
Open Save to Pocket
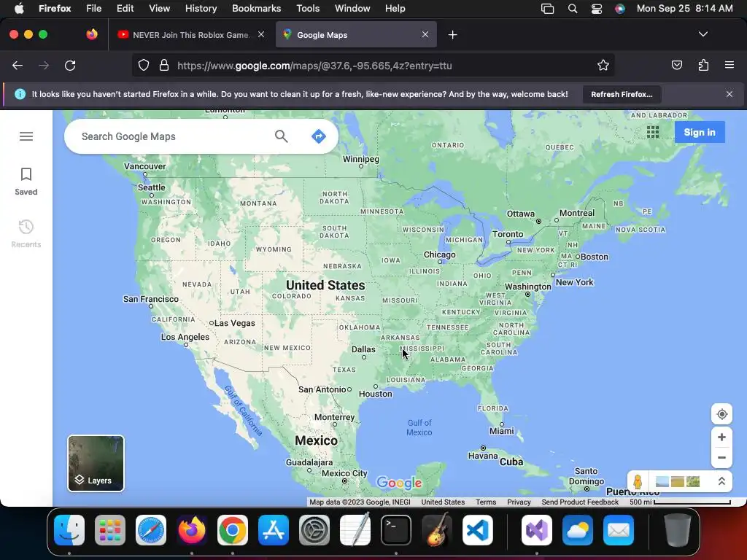point(677,66)
